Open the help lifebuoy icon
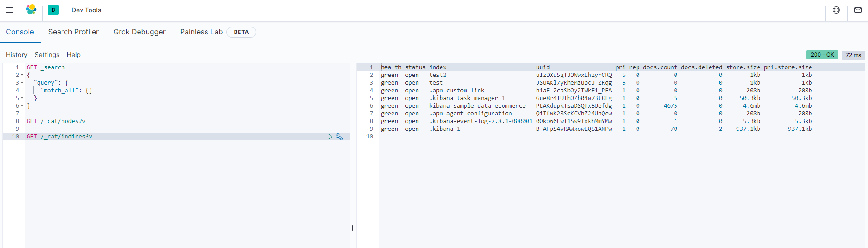This screenshot has width=868, height=248. (836, 10)
